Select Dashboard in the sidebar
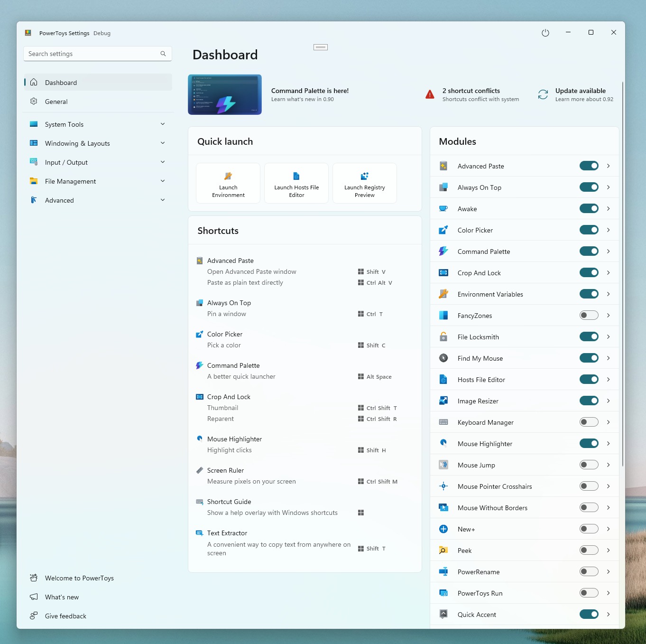The image size is (646, 644). click(61, 82)
